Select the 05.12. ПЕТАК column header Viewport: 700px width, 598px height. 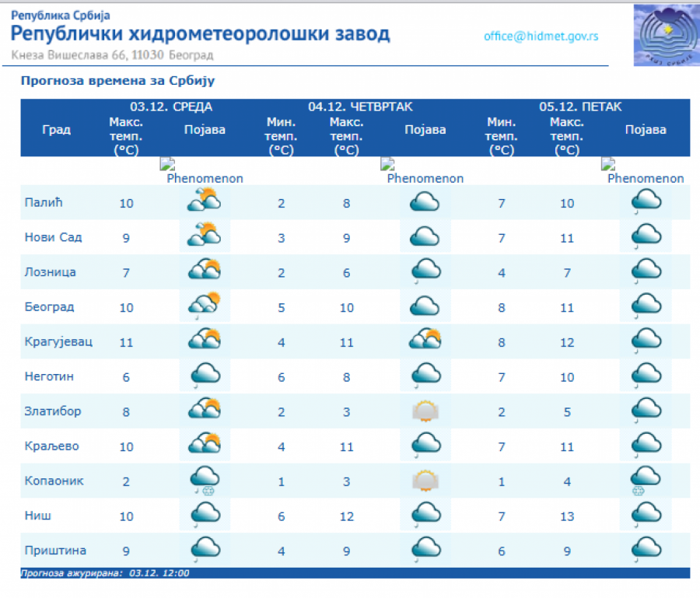[x=580, y=107]
